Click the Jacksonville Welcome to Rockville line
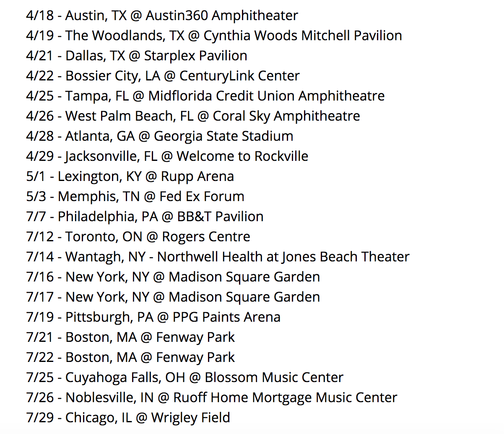Image resolution: width=504 pixels, height=434 pixels. tap(167, 156)
